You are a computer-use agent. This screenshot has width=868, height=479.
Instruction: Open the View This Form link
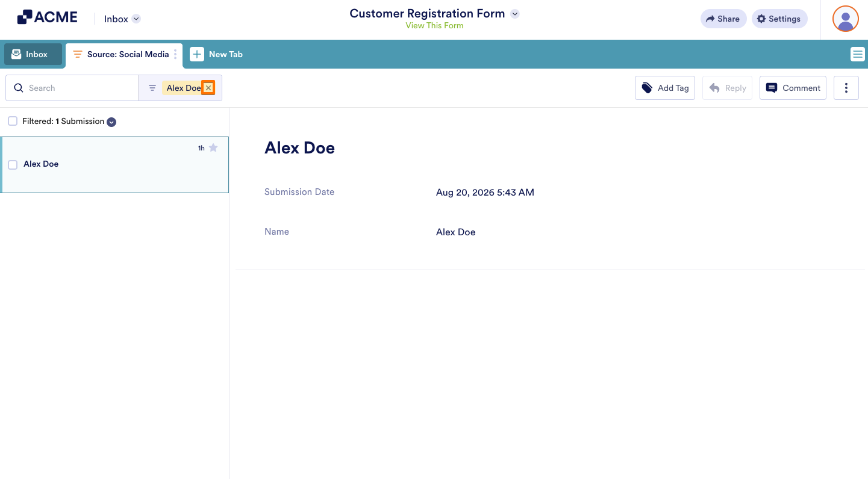tap(434, 26)
